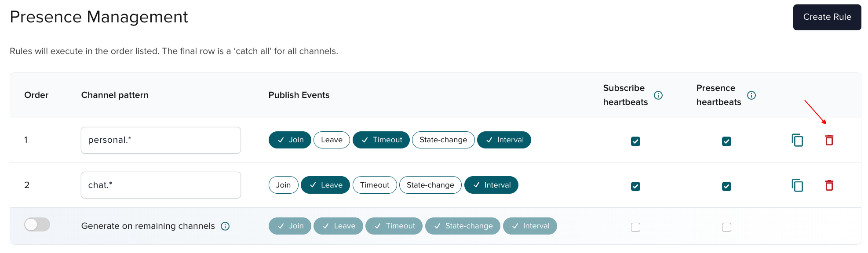The width and height of the screenshot is (868, 253).
Task: Click the Create Rule button
Action: [827, 17]
